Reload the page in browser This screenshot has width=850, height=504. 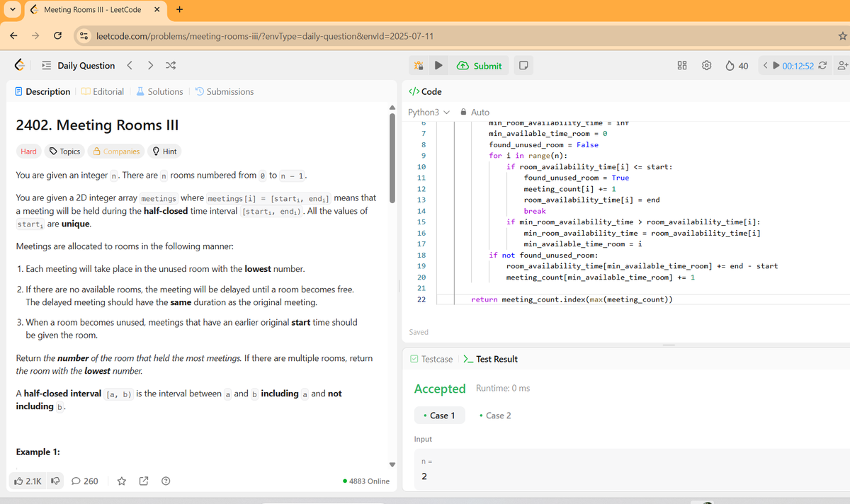[x=57, y=35]
